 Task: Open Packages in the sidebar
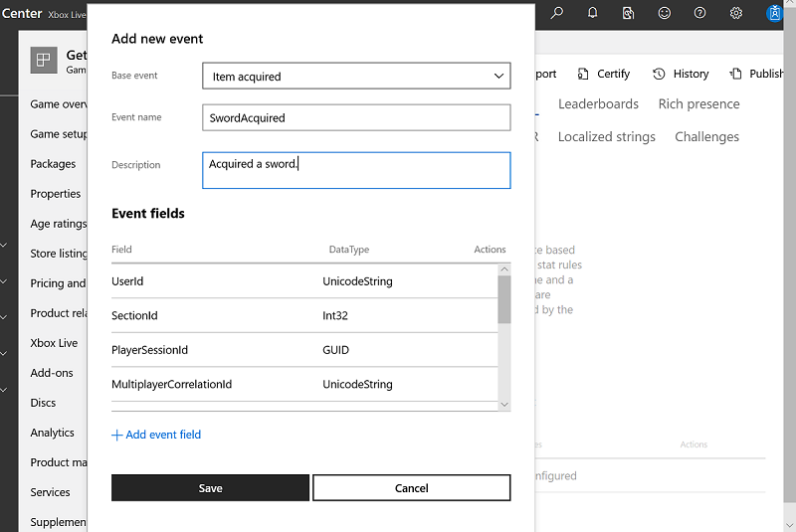tap(53, 164)
